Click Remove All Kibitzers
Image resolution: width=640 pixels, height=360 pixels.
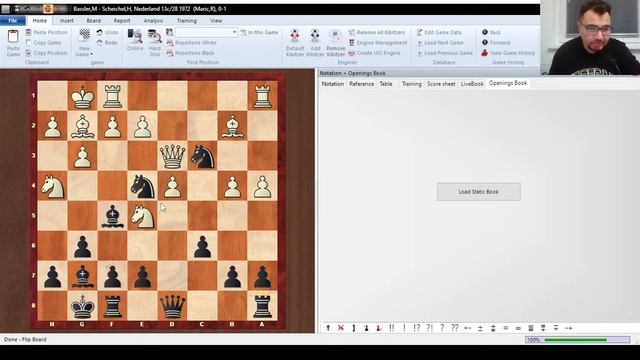point(376,32)
